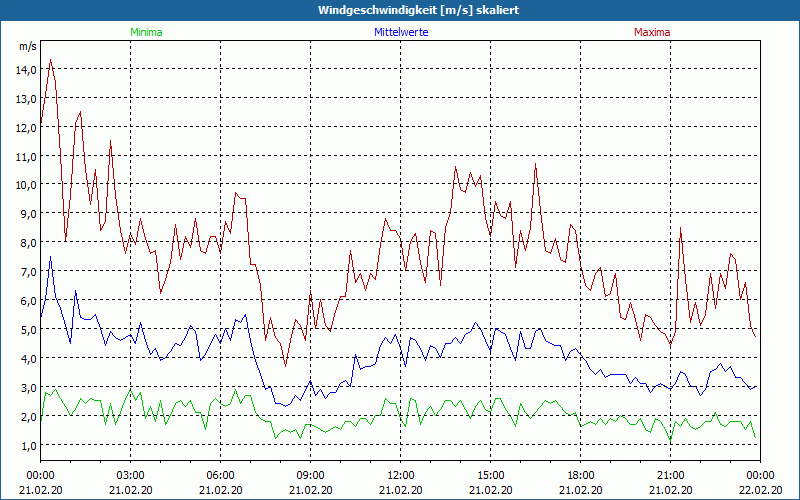Click the chart title Windgeschwindigkeit [m/s] skaliert
The width and height of the screenshot is (800, 500).
pyautogui.click(x=418, y=10)
